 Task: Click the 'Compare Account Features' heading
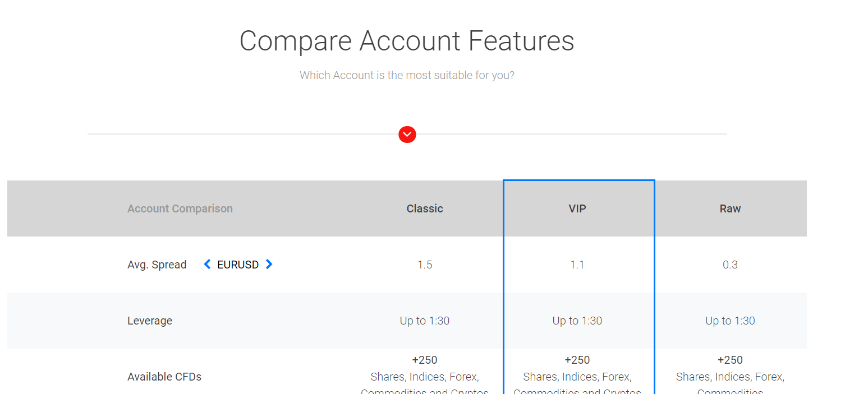407,41
